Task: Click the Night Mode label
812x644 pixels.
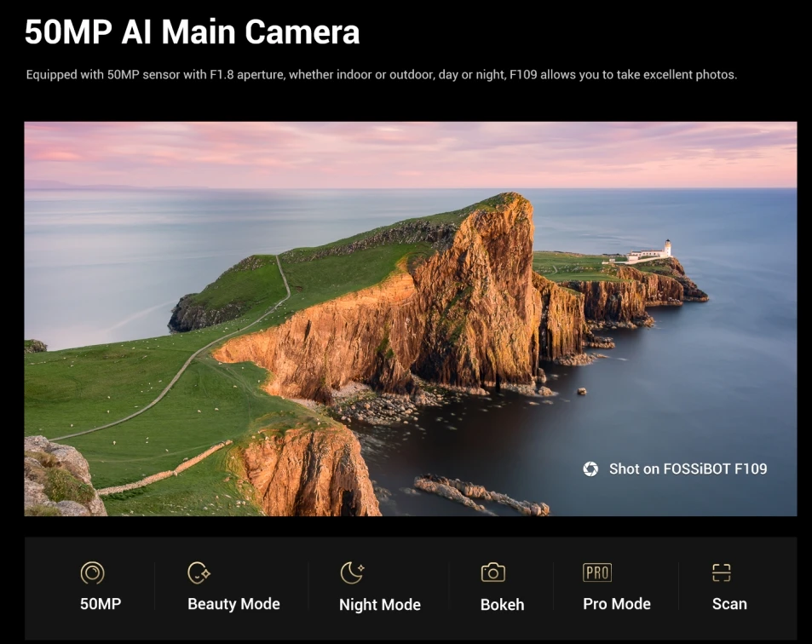Action: pyautogui.click(x=380, y=605)
